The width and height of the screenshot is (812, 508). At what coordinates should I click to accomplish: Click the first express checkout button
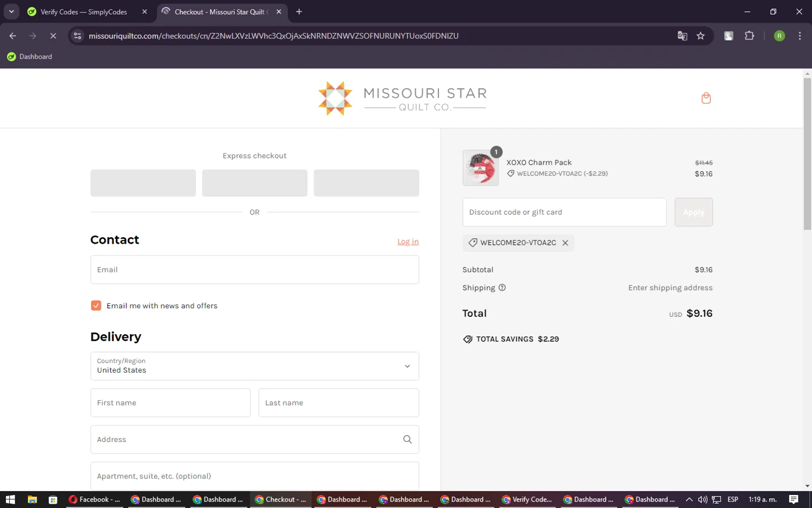pyautogui.click(x=143, y=183)
